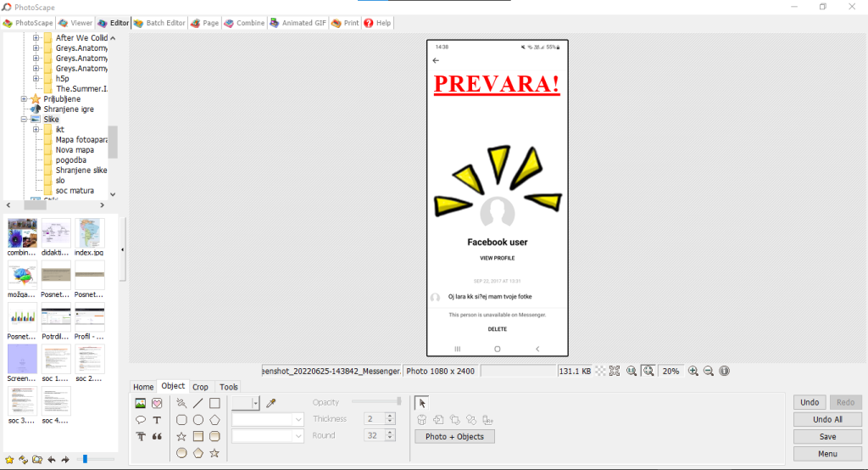Screen dimensions: 868x470
Task: Select the plain Text tool
Action: pos(157,420)
